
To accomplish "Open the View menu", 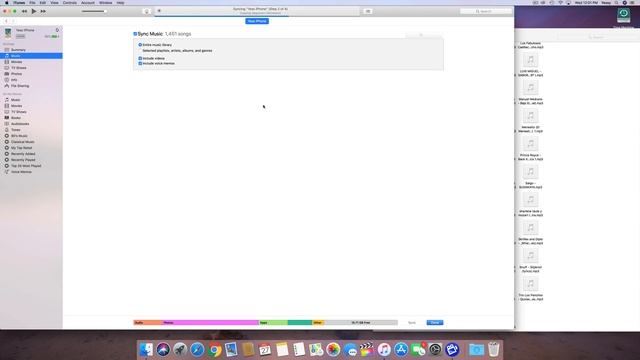I will coord(54,3).
